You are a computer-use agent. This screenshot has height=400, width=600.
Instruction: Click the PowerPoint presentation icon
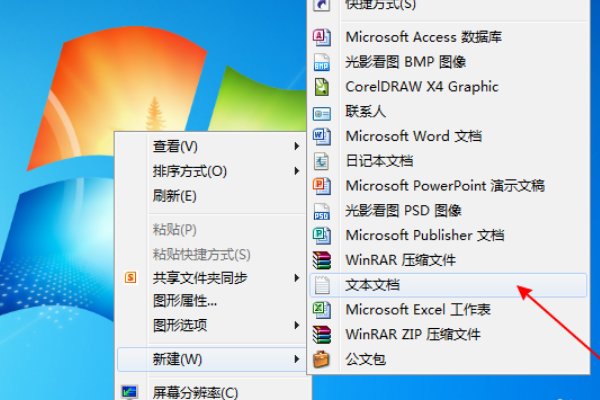321,186
